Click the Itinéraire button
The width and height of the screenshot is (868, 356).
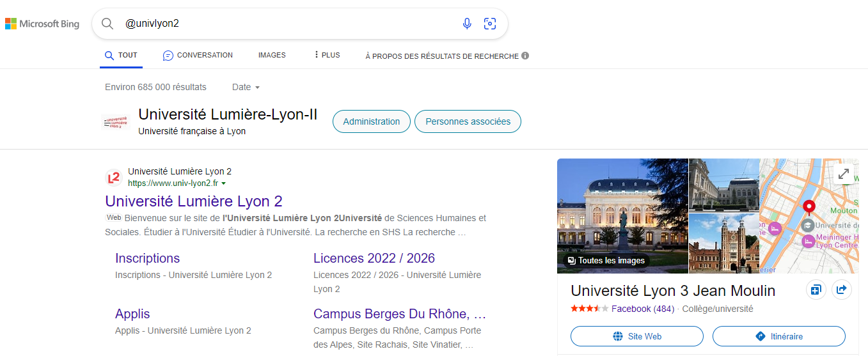pos(779,336)
